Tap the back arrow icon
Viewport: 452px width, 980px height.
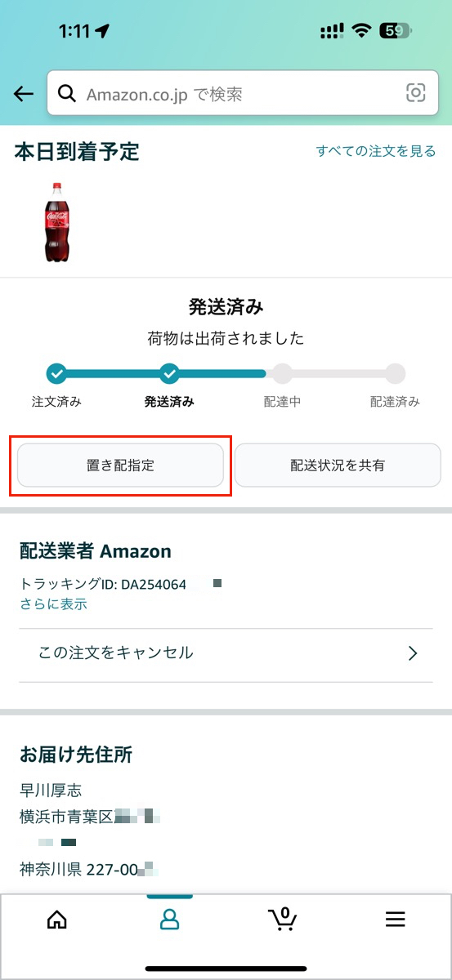[24, 94]
